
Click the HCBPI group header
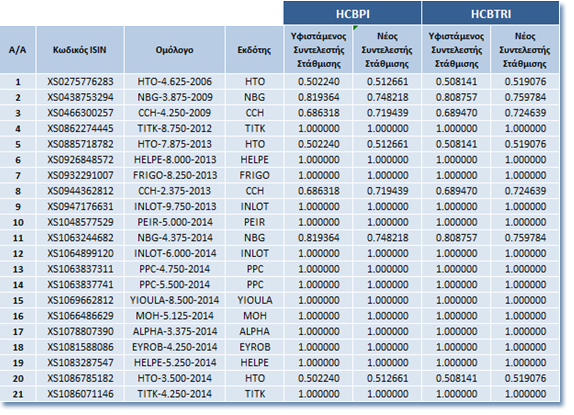353,14
